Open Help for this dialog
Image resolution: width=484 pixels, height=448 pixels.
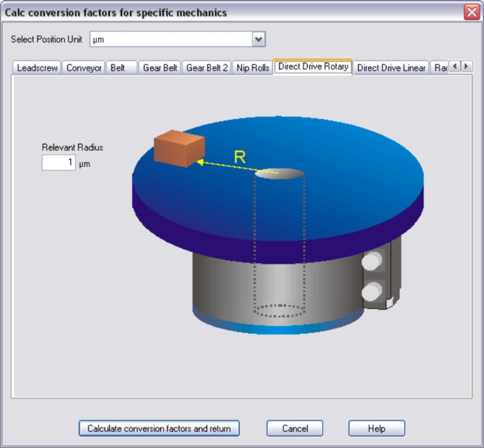click(376, 428)
